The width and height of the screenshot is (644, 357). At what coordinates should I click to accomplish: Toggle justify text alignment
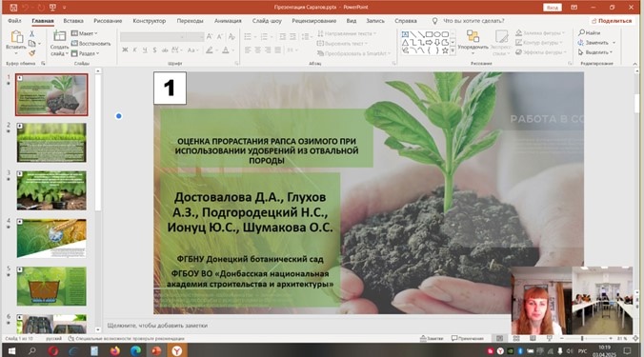[x=278, y=50]
